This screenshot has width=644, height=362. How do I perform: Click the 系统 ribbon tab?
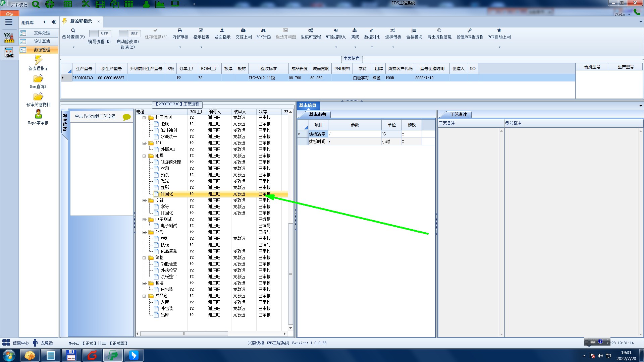tap(9, 14)
